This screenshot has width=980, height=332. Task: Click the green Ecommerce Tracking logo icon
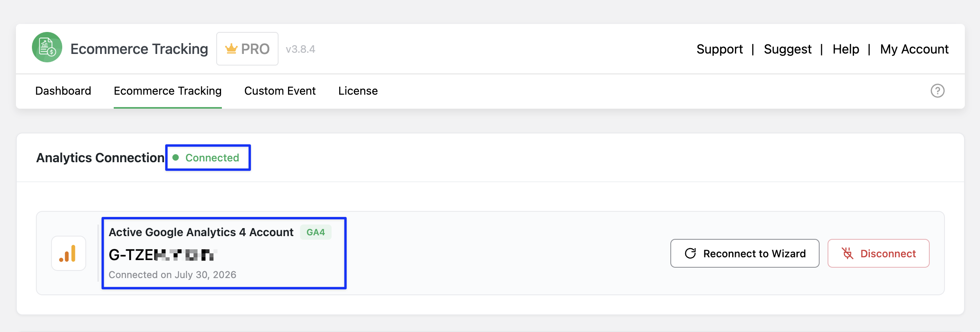[x=47, y=47]
